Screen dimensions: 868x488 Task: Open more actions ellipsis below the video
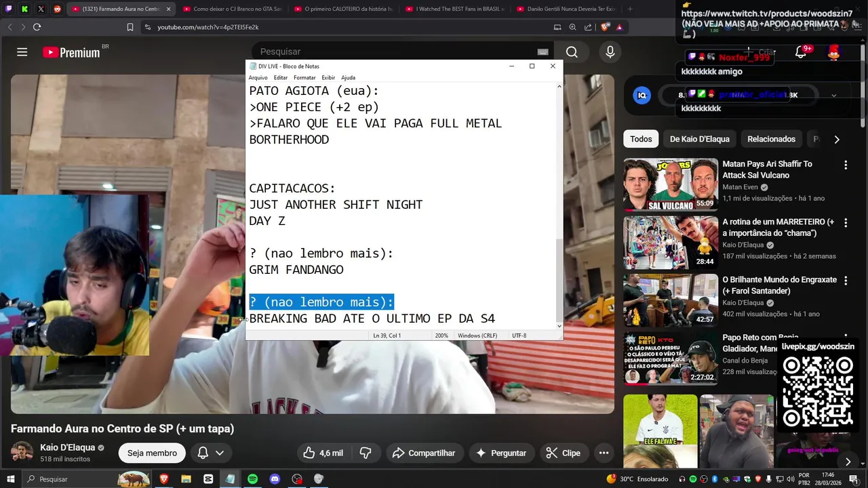(604, 453)
